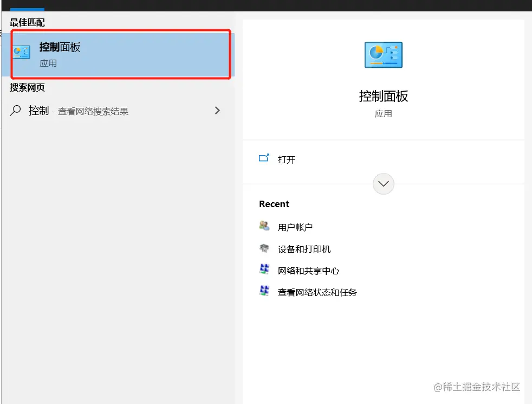Click the 最佳匹配 section header
This screenshot has width=532, height=404.
pyautogui.click(x=27, y=22)
